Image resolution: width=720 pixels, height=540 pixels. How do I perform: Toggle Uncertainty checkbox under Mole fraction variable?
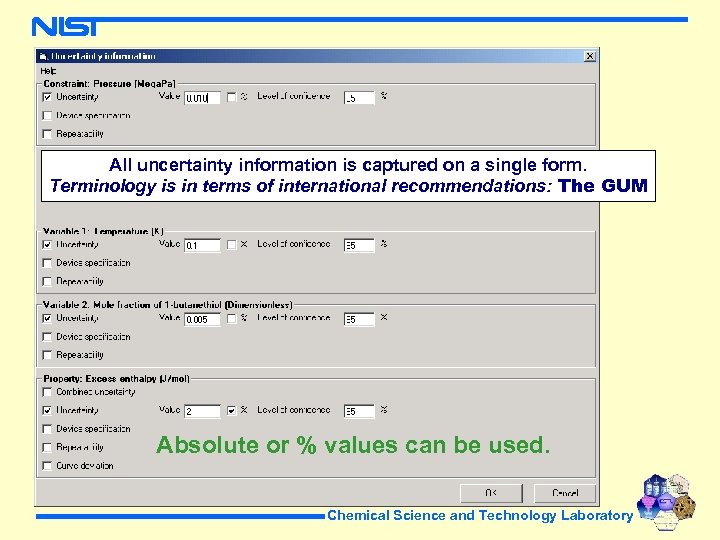pos(47,318)
